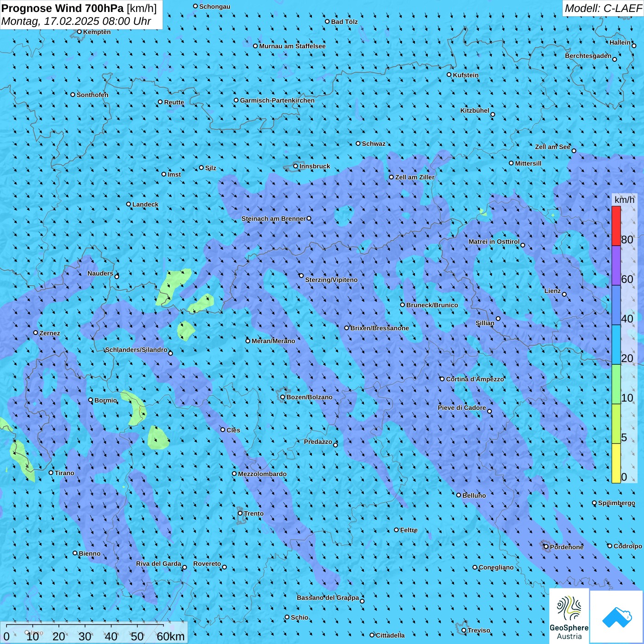Image resolution: width=644 pixels, height=644 pixels.
Task: Click the Trento city label
Action: (254, 513)
